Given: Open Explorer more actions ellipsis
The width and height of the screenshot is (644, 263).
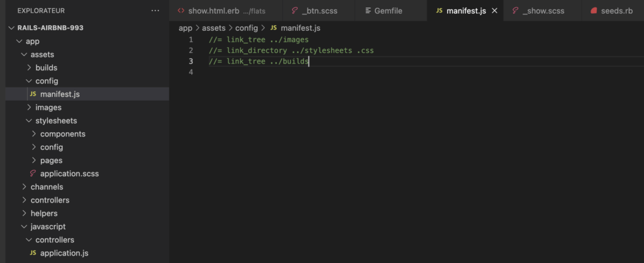Looking at the screenshot, I should [x=155, y=11].
